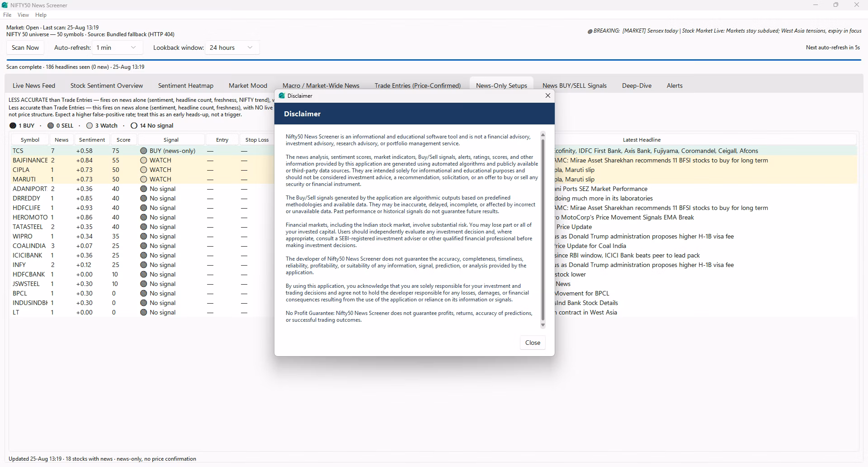Click No signal icon in TATASTEEL row

click(x=143, y=227)
